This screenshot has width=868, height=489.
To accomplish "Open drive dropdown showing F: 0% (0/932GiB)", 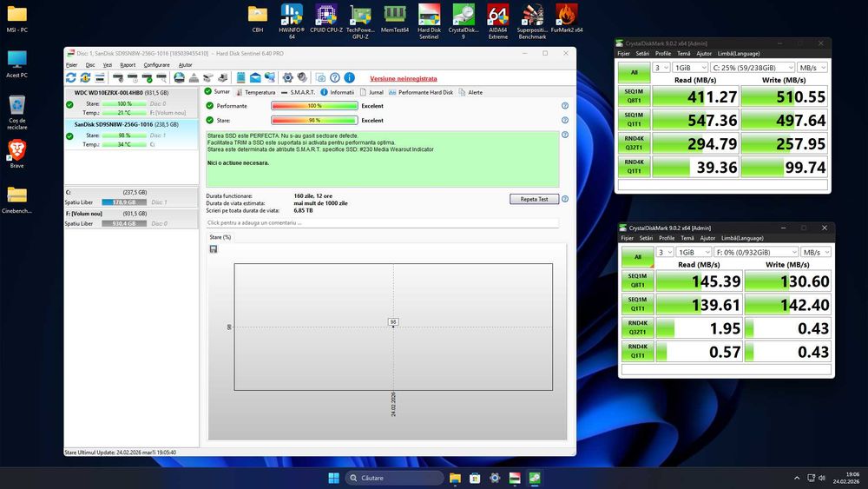I will point(756,252).
